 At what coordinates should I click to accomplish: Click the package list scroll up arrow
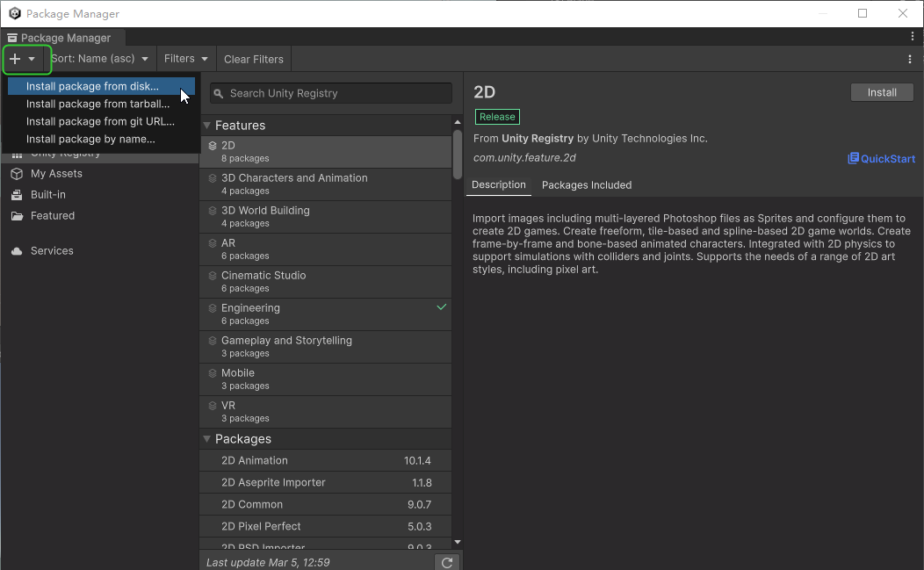pos(458,122)
